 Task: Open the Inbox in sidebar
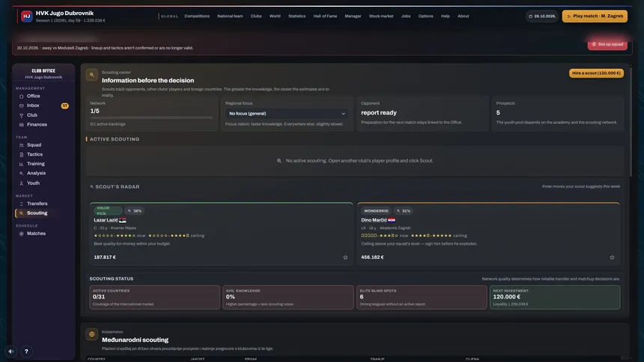coord(33,105)
